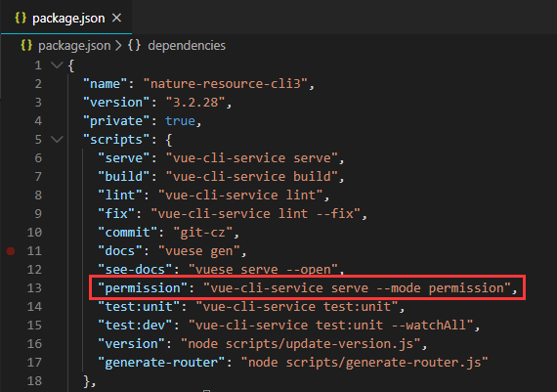Select the package.json editor tab
This screenshot has width=557, height=392.
[x=66, y=18]
